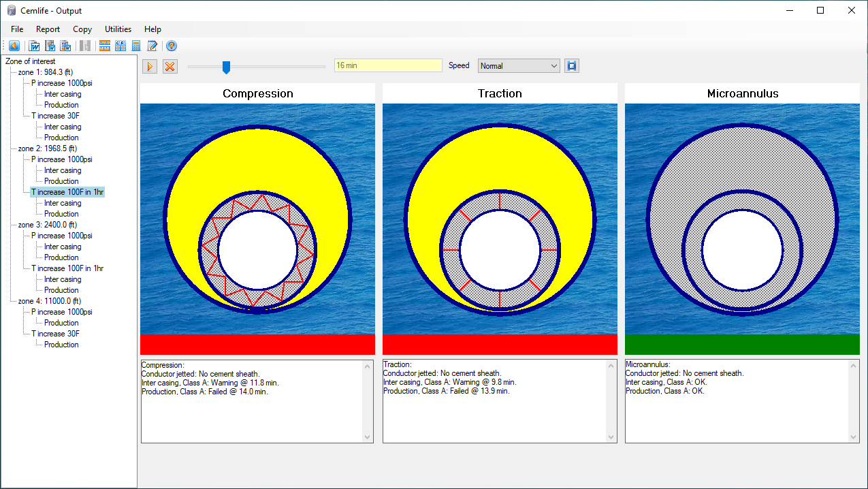Open the calculator tool icon
The image size is (868, 489).
pos(136,46)
